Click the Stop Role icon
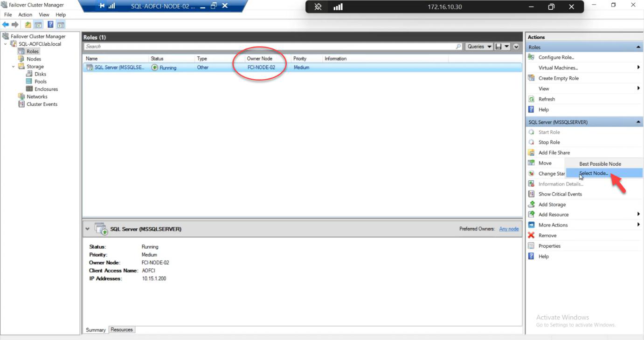644x340 pixels. coord(531,143)
